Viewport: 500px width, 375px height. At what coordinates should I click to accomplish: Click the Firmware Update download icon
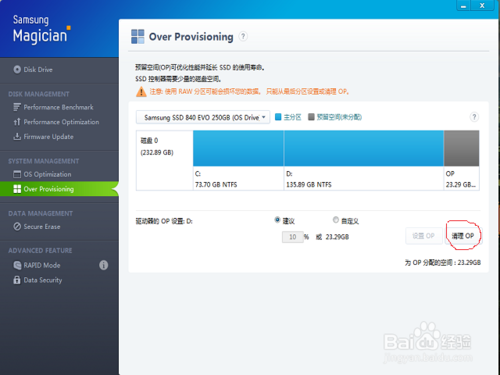[x=17, y=137]
